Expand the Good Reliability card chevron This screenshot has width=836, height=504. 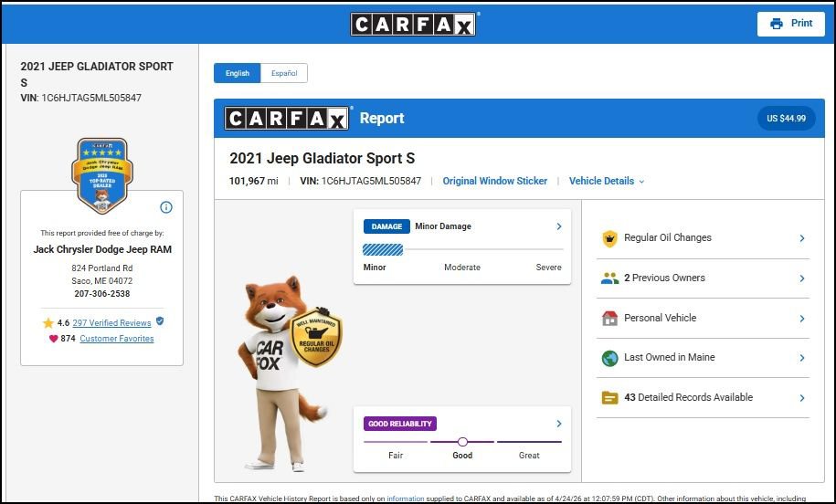pos(559,424)
